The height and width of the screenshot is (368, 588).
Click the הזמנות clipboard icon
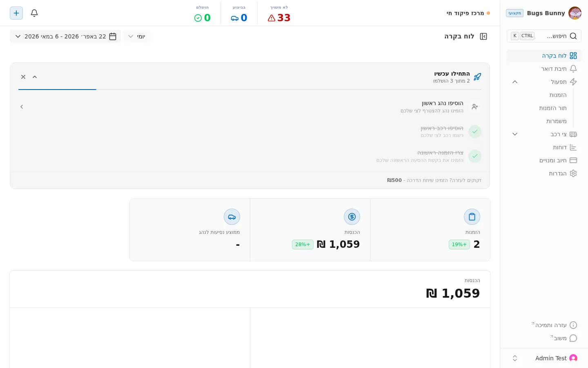click(472, 217)
